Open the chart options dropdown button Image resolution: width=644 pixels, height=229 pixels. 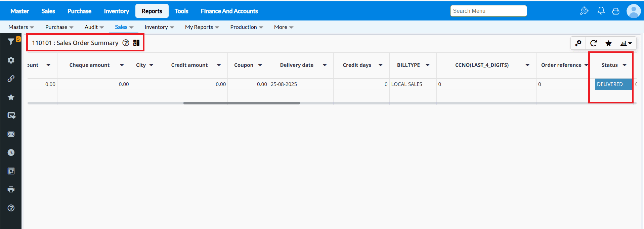626,43
